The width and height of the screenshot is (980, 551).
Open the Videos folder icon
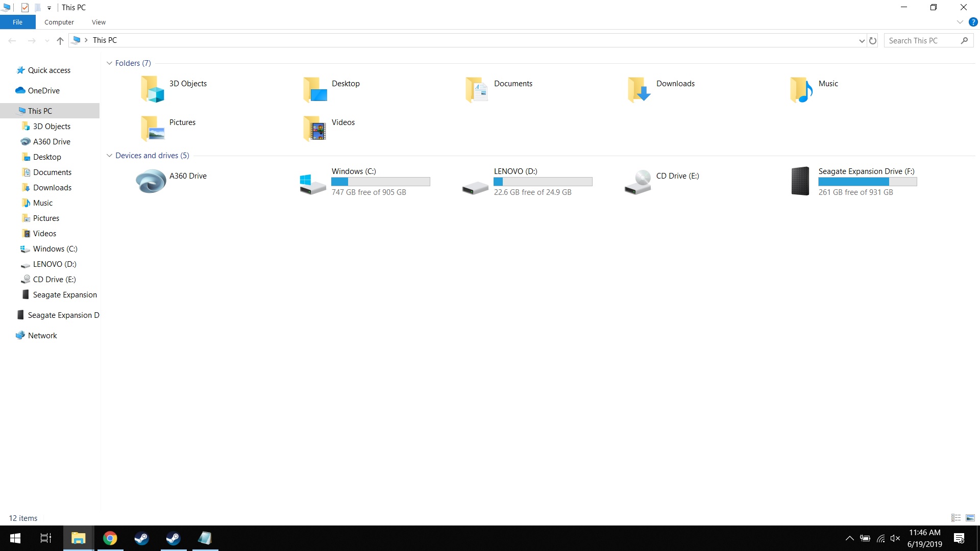point(315,129)
